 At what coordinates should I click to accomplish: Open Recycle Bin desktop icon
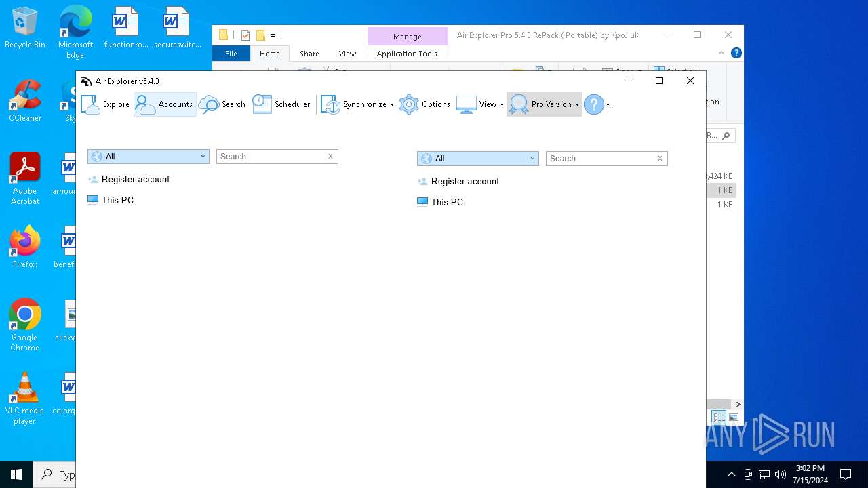pyautogui.click(x=25, y=28)
